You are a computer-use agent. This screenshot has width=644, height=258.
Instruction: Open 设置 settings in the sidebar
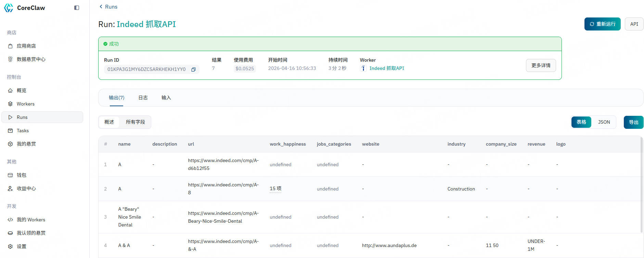tap(21, 246)
